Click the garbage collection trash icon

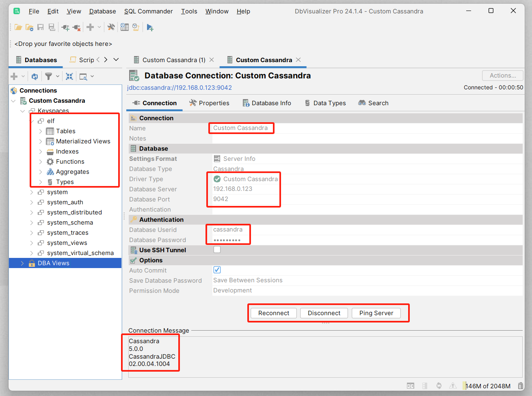(x=521, y=386)
